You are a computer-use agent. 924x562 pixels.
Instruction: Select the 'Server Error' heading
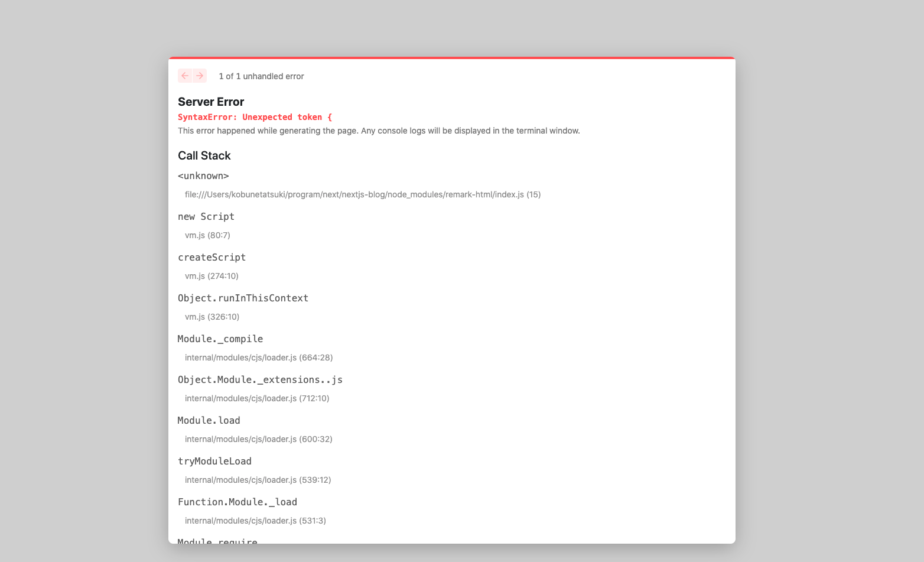(x=211, y=102)
